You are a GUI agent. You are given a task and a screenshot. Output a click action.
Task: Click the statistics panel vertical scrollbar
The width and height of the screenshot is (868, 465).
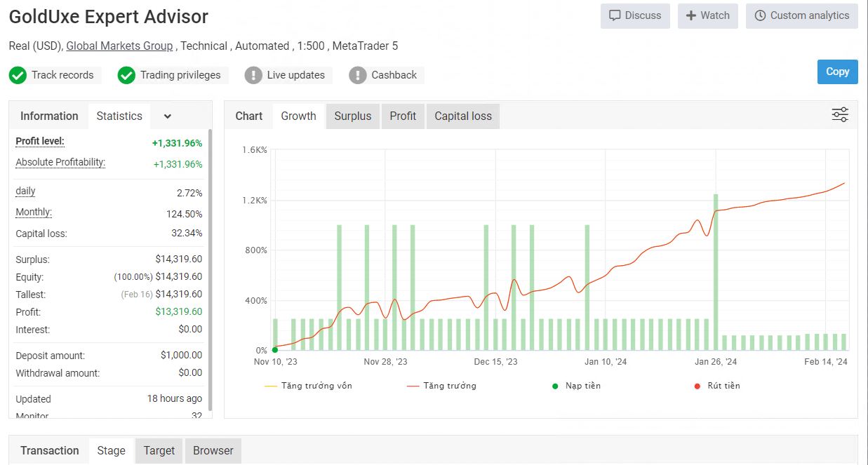pyautogui.click(x=209, y=267)
